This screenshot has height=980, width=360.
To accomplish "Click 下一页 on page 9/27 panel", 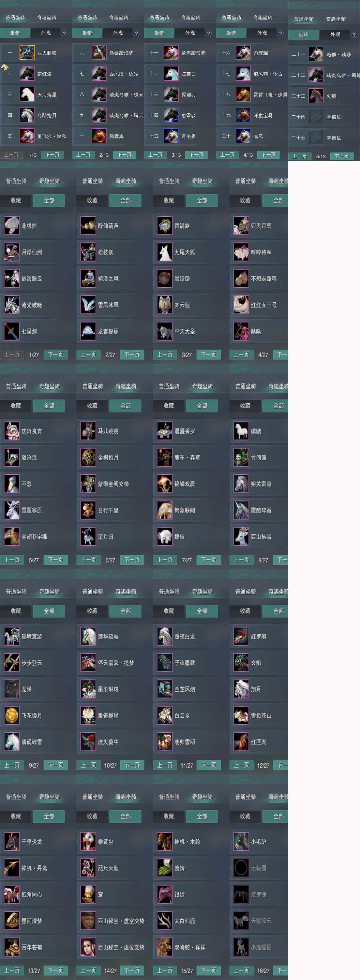I will [x=56, y=765].
